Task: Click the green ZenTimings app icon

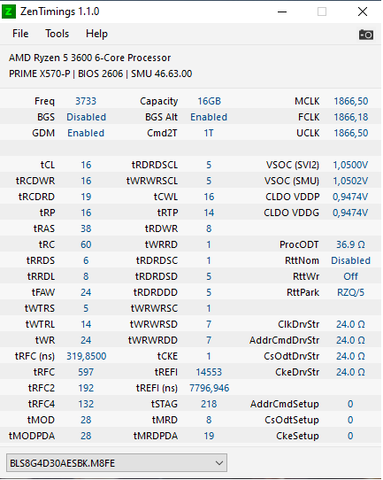Action: tap(8, 11)
